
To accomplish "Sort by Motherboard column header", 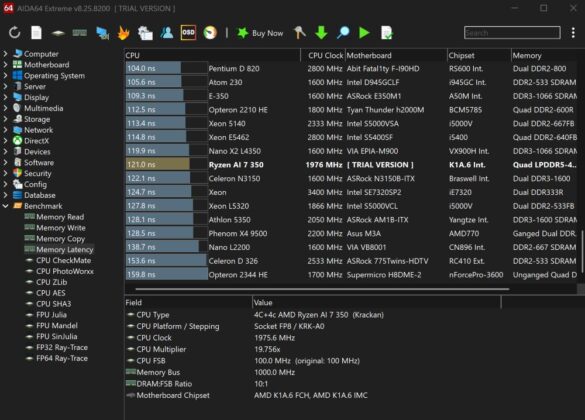I will (396, 55).
